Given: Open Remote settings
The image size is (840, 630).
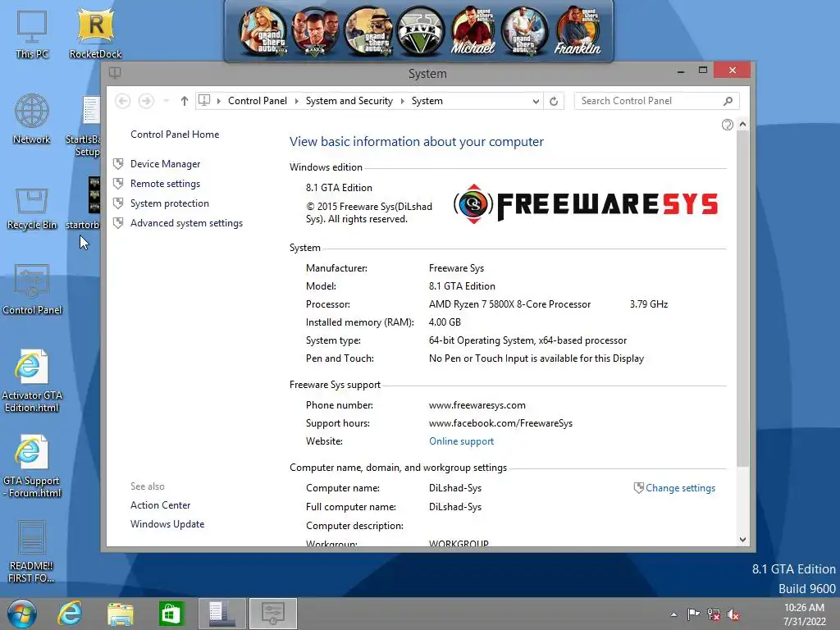Looking at the screenshot, I should (x=165, y=184).
